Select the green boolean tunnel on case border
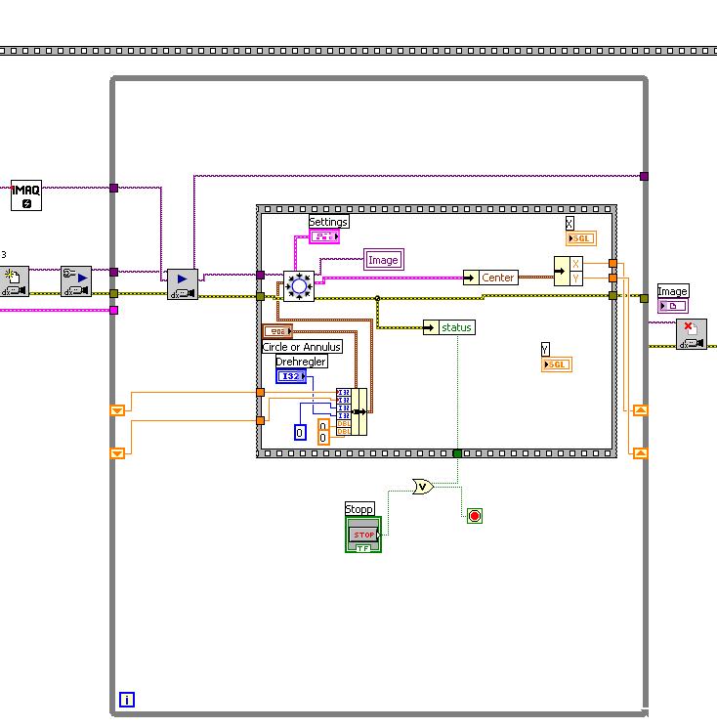 pos(457,453)
